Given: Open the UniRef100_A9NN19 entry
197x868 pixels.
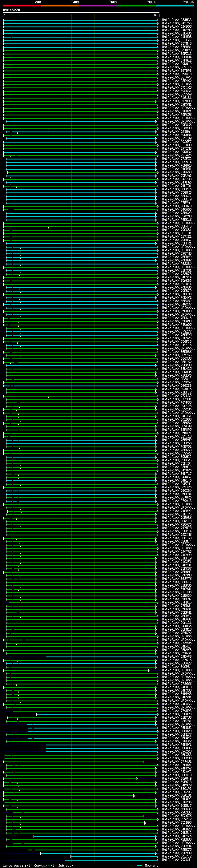Looking at the screenshot, I should (177, 64).
